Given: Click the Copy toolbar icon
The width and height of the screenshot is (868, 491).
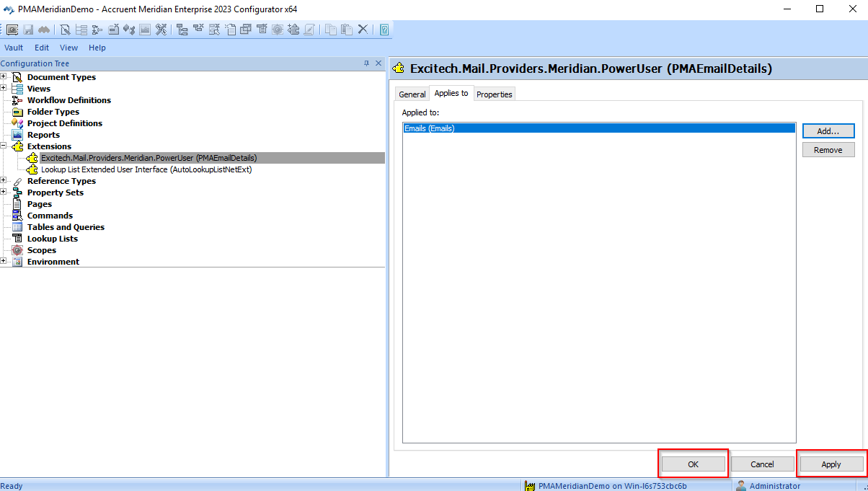Looking at the screenshot, I should point(331,30).
